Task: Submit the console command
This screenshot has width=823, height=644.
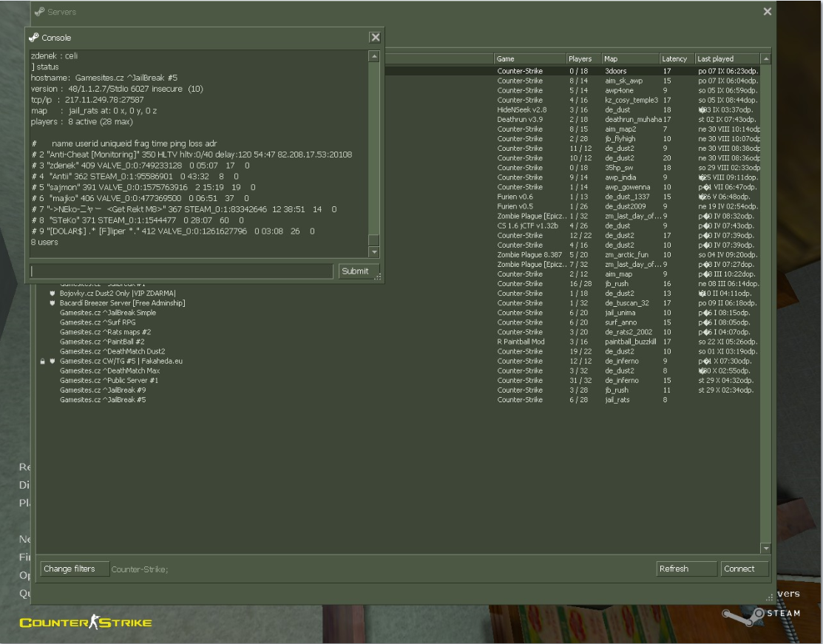Action: click(x=356, y=271)
